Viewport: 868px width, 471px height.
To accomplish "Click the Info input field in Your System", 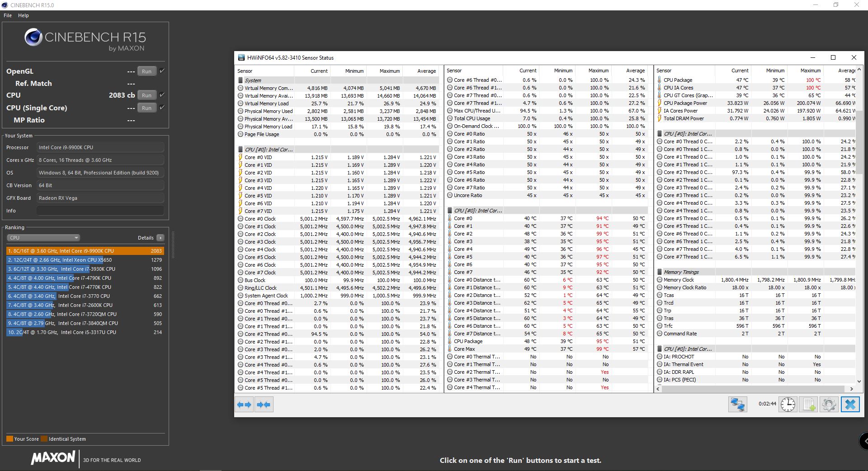I will 100,211.
